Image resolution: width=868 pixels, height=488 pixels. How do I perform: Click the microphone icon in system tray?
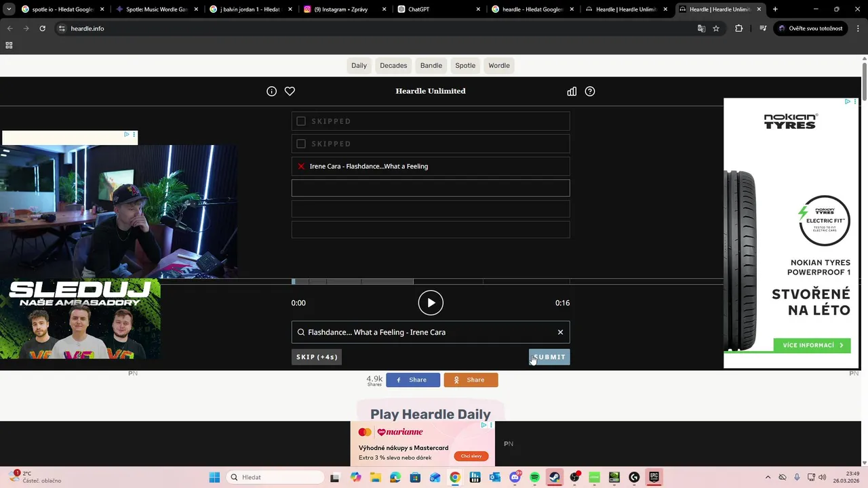797,477
